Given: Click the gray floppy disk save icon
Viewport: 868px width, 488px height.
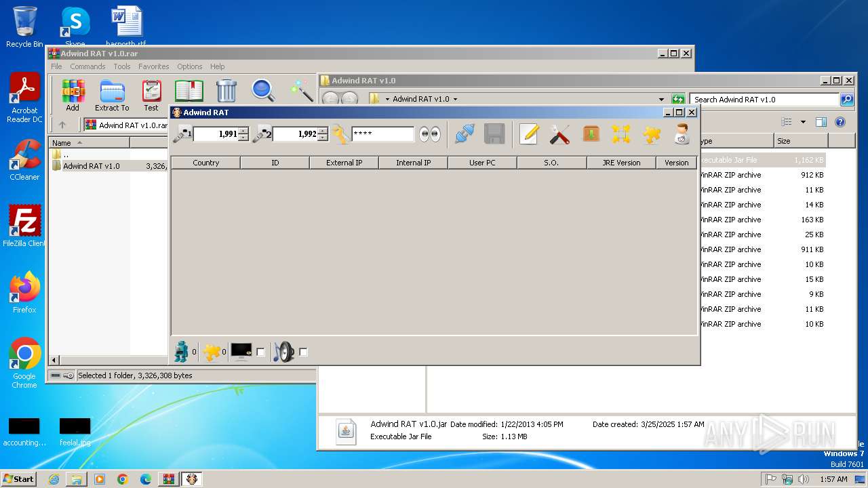Looking at the screenshot, I should point(494,134).
